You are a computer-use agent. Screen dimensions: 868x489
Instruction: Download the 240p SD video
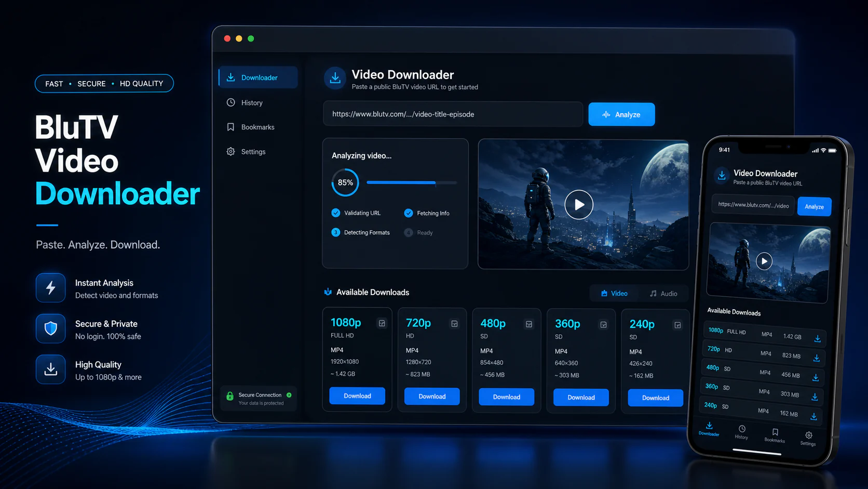tap(656, 398)
